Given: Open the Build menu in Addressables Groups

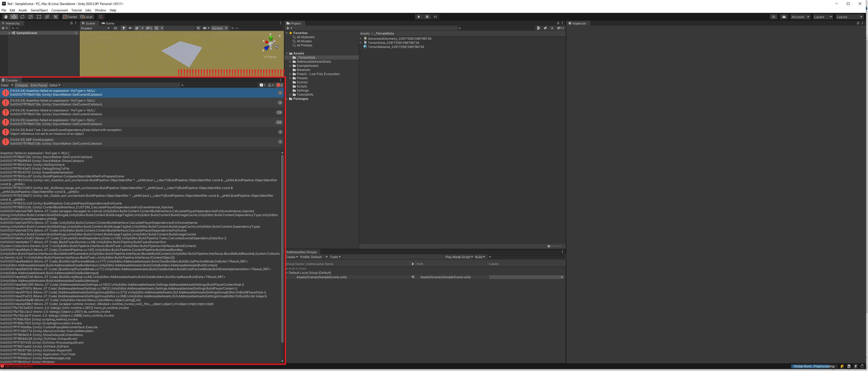Looking at the screenshot, I should coord(480,257).
